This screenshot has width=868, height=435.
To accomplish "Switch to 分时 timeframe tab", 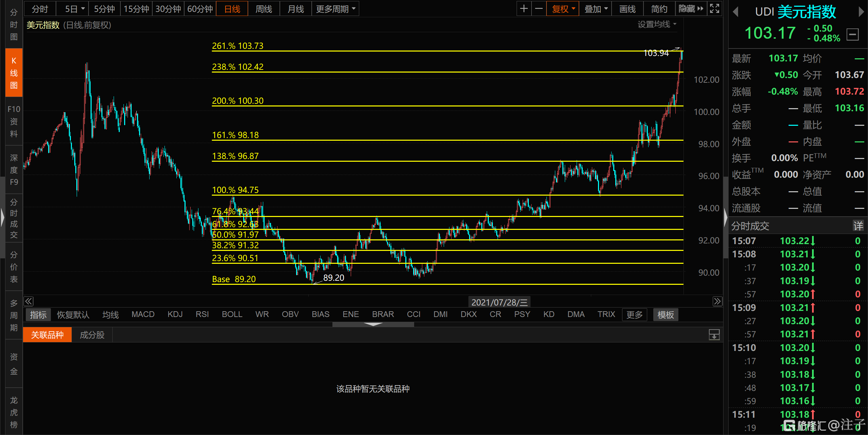I will tap(40, 9).
